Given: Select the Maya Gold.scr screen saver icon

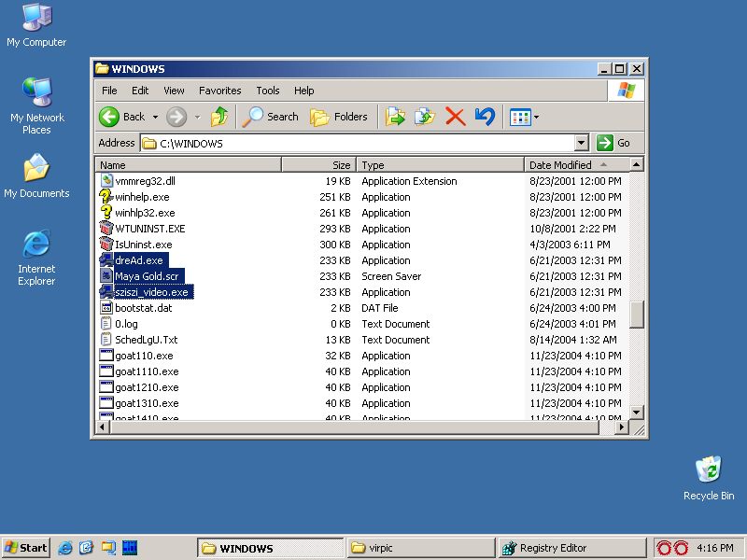Looking at the screenshot, I should [106, 276].
